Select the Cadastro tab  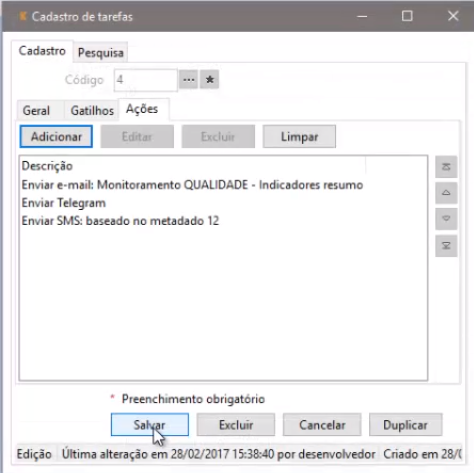42,51
